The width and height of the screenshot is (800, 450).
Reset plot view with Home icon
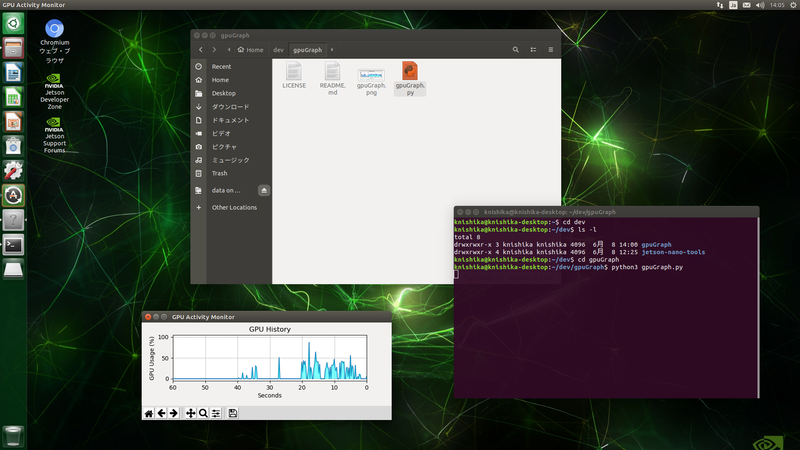149,413
